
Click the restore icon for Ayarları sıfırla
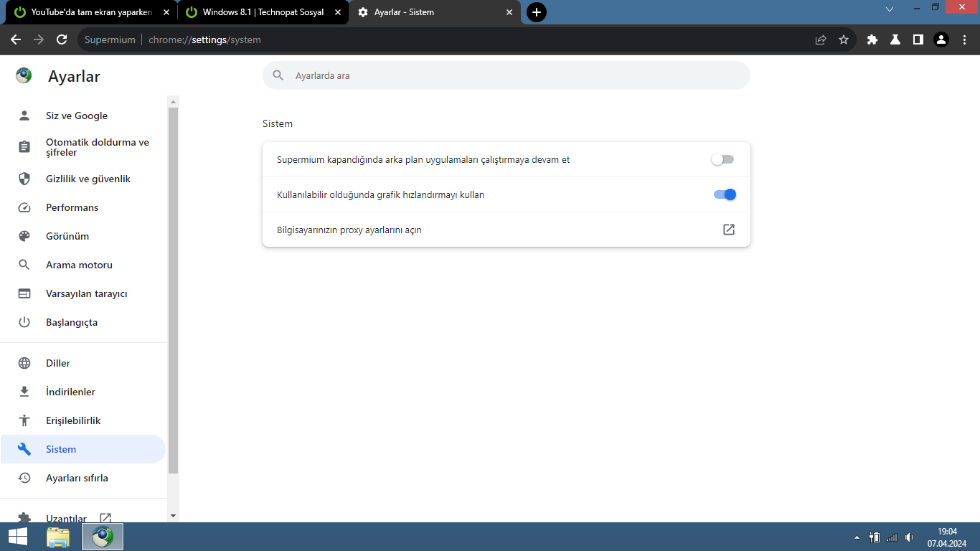24,478
